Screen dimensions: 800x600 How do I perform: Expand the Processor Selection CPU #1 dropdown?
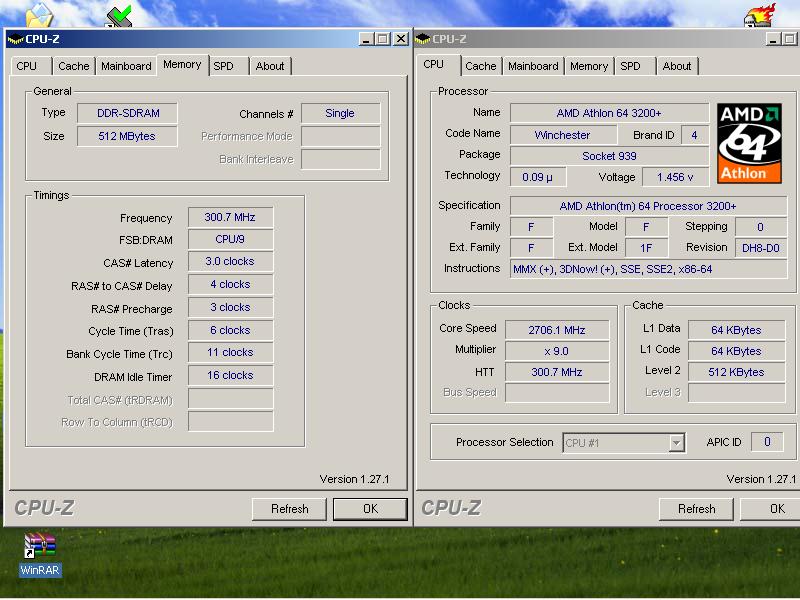coord(677,443)
